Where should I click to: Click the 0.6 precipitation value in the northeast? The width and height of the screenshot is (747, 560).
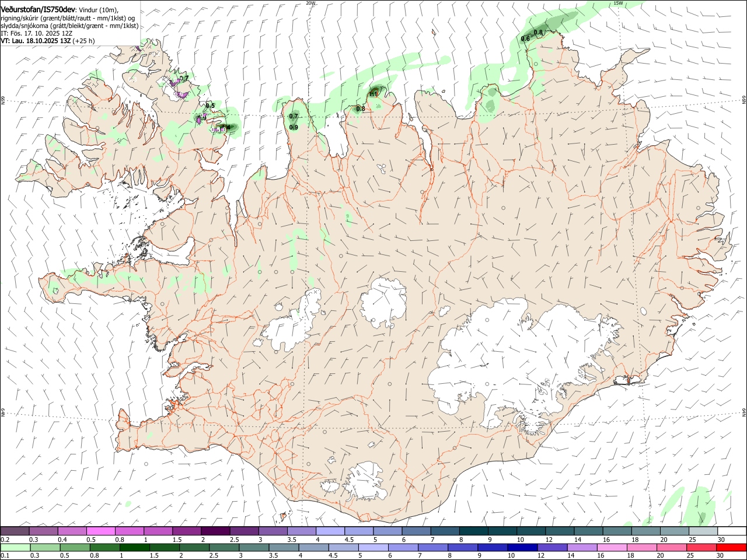(x=525, y=38)
